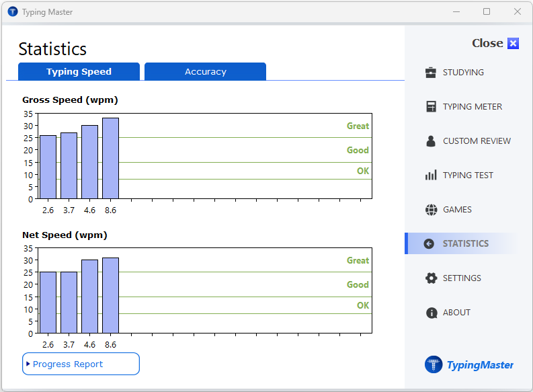Switch to the Typing Speed tab
The height and width of the screenshot is (392, 533).
point(79,71)
